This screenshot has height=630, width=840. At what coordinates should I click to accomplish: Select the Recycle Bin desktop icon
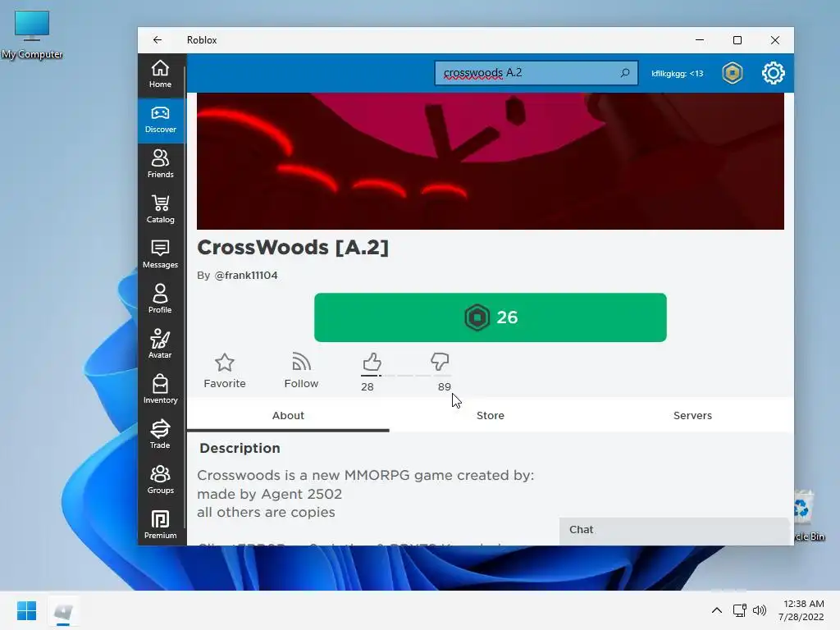(x=809, y=517)
